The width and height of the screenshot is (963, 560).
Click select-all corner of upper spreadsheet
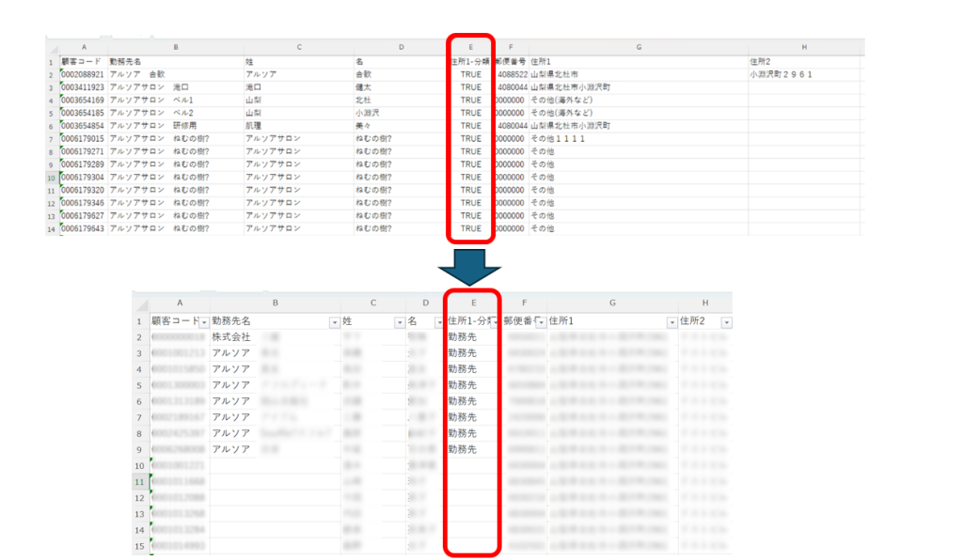pos(52,46)
